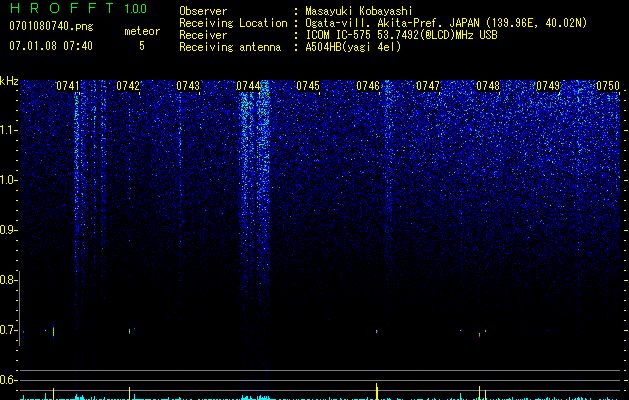Click the 0.6 kHz axis label

coord(9,380)
